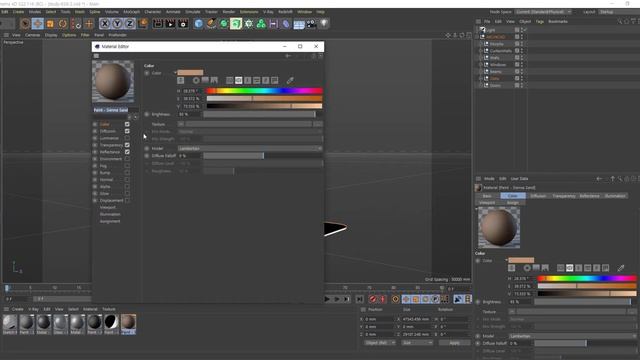
Task: Click the play forward button in timeline
Action: pyautogui.click(x=327, y=299)
